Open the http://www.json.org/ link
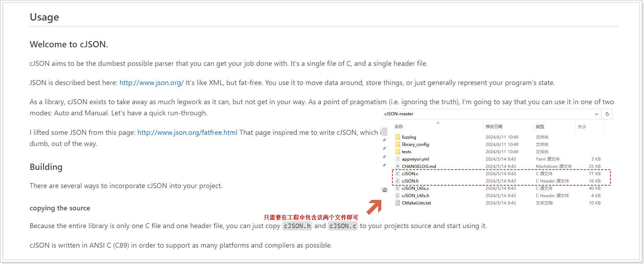Viewport: 644px width, 264px height. pyautogui.click(x=151, y=83)
